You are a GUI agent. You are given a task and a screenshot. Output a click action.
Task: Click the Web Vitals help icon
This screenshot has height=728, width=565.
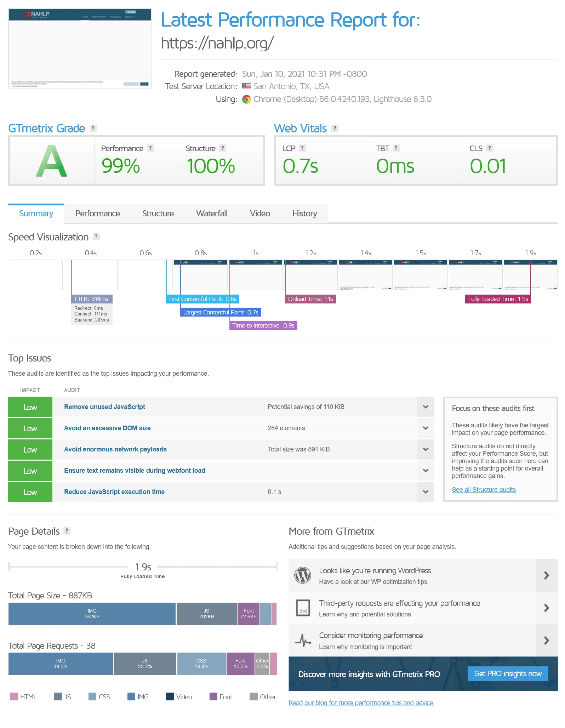click(x=335, y=129)
